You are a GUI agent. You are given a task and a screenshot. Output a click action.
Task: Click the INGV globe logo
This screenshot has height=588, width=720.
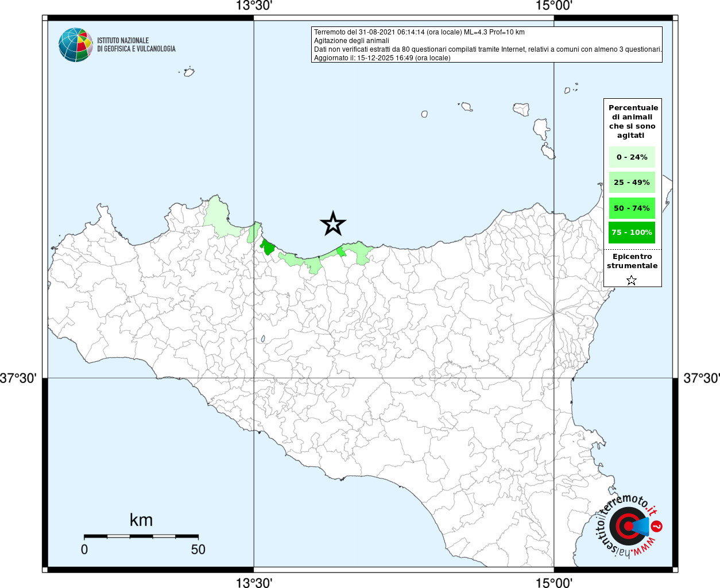point(76,45)
